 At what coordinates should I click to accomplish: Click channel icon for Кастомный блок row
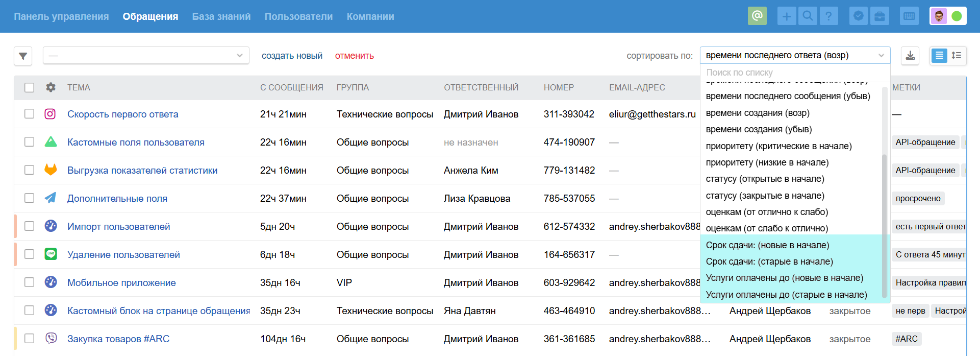pos(51,310)
